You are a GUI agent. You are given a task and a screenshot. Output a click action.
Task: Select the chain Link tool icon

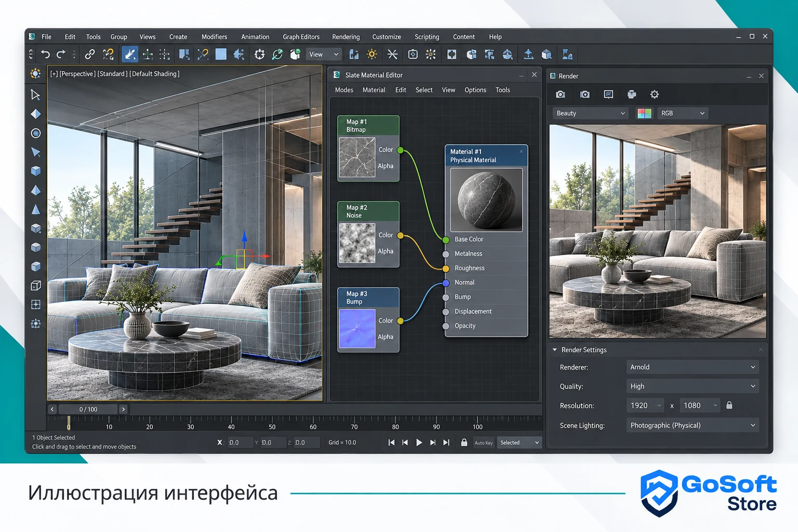(90, 54)
